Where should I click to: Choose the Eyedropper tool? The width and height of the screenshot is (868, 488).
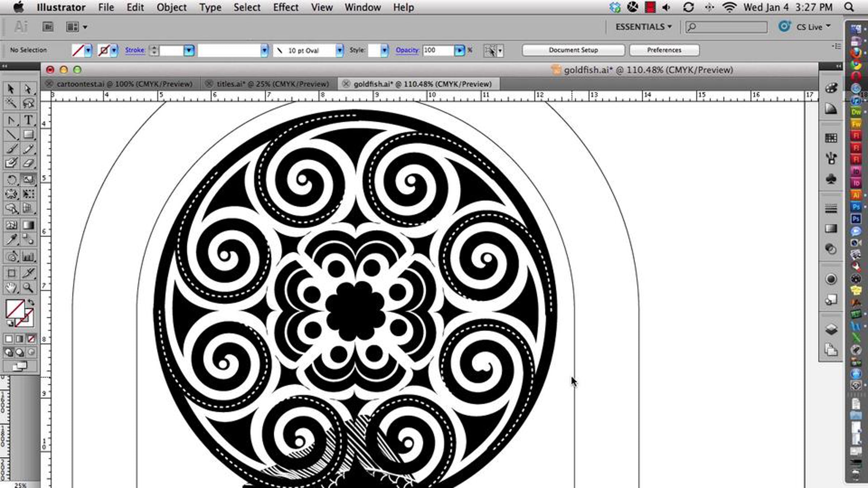tap(11, 240)
